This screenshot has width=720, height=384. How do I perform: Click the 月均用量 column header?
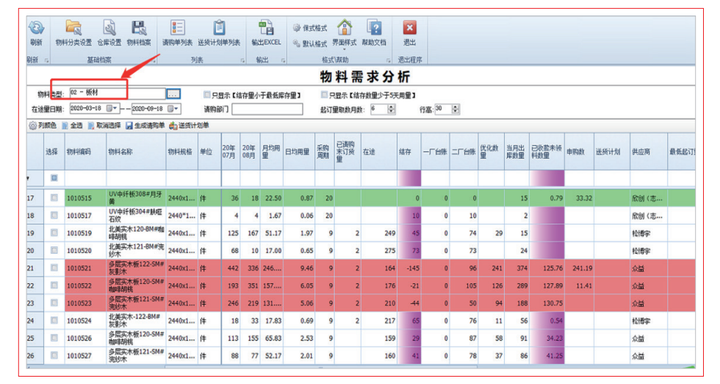271,152
